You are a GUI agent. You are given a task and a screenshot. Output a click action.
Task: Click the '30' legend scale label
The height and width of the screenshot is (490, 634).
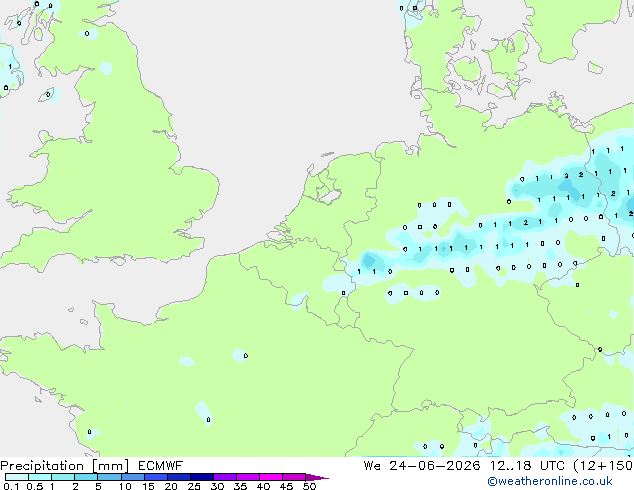point(217,486)
